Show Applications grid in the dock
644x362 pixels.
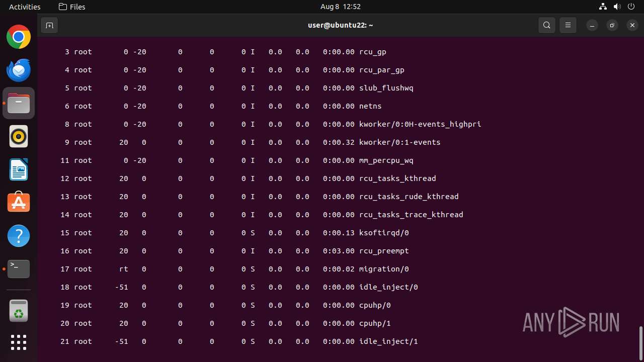(19, 342)
